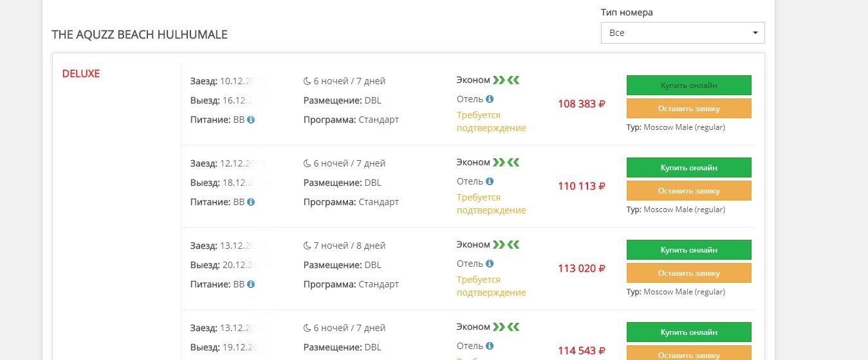Click info icon beside Отель in 108 383 ₽ offer
The width and height of the screenshot is (868, 360).
[490, 99]
